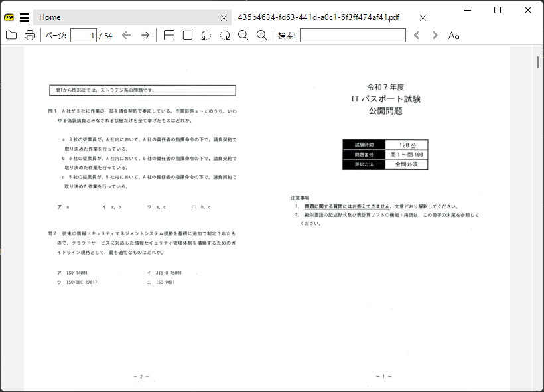Click answer option 'ア a' of question 1
The width and height of the screenshot is (544, 392).
click(64, 207)
